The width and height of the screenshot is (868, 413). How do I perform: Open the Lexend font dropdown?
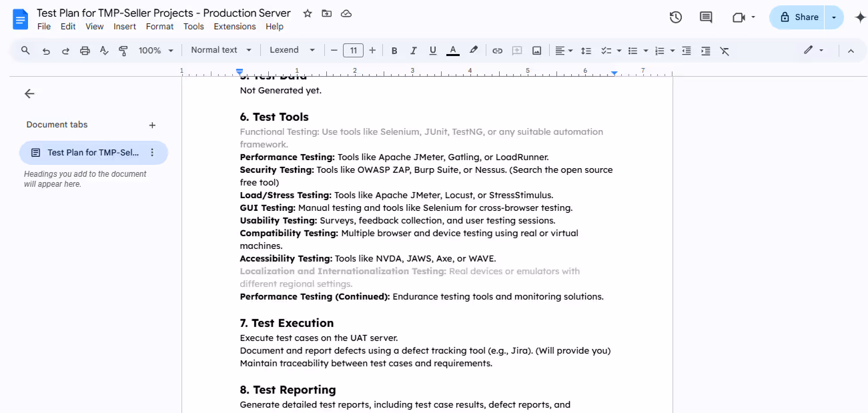pos(292,50)
